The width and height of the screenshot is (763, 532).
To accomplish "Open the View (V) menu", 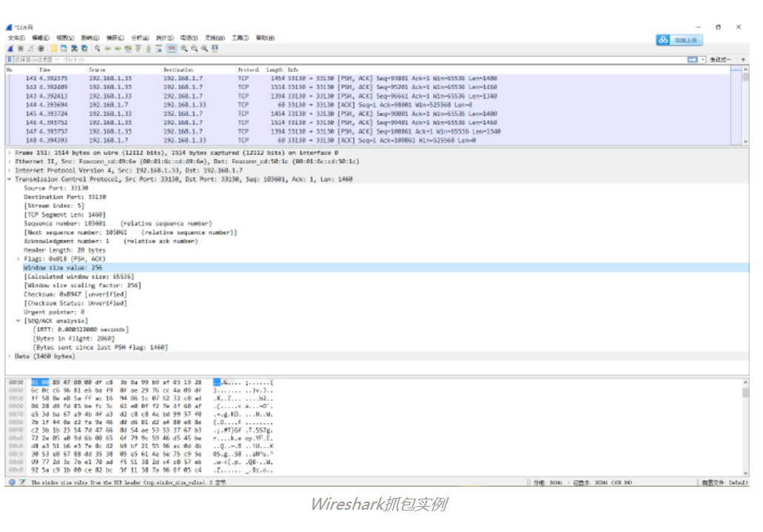I will [65, 38].
